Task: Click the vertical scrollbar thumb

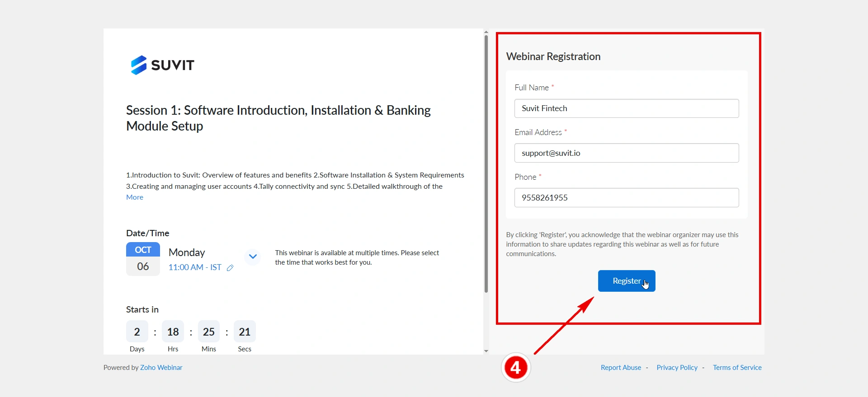Action: [486, 163]
